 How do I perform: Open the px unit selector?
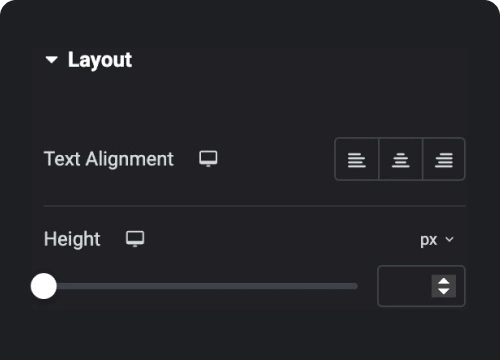437,239
